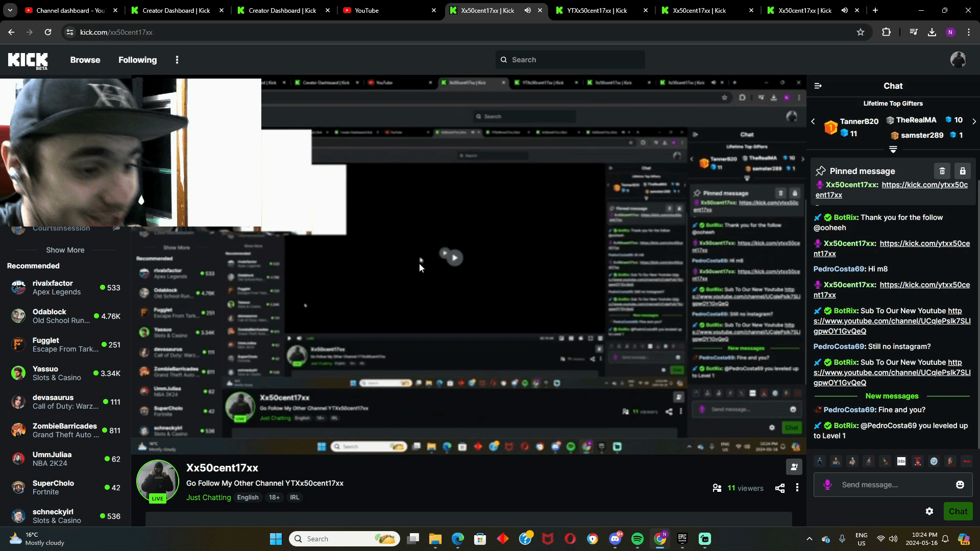Screen dimensions: 980x551
Task: Open Microsoft Edge from the taskbar
Action: pyautogui.click(x=458, y=539)
